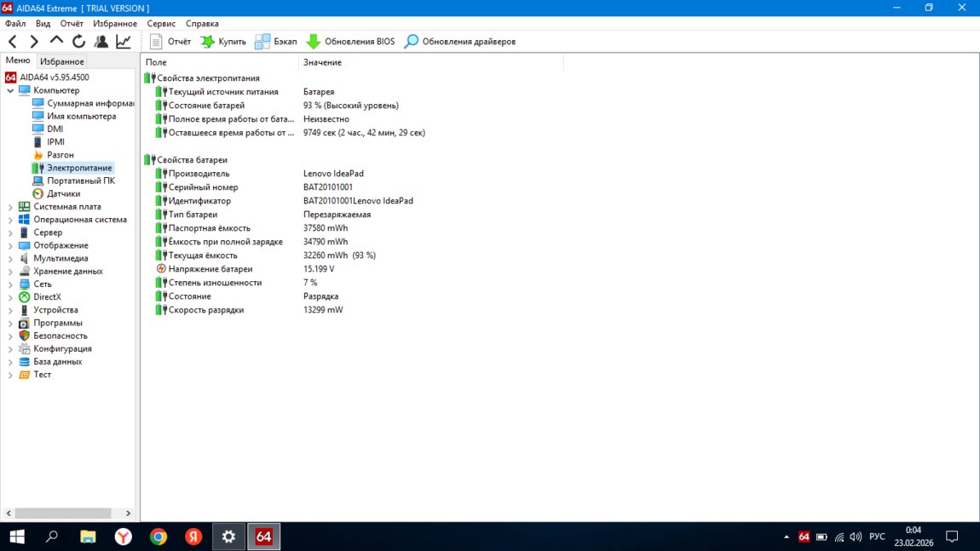Click the BIOS updates green arrow button
Image resolution: width=980 pixels, height=551 pixels.
pos(350,41)
